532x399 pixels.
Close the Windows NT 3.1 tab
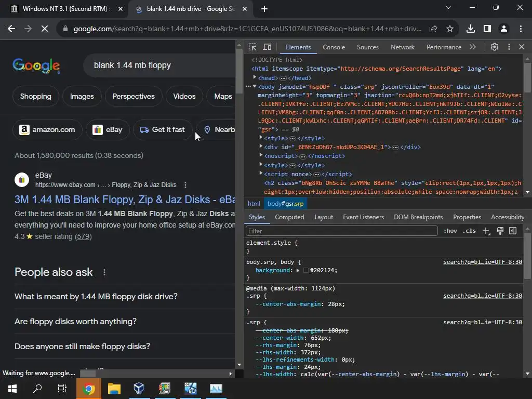(121, 9)
